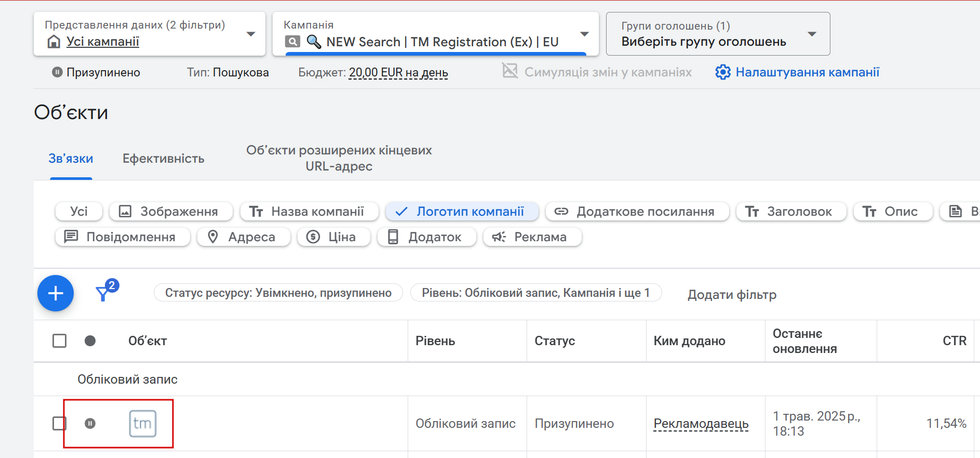Click the home icon next to Усі кампанії

(53, 42)
